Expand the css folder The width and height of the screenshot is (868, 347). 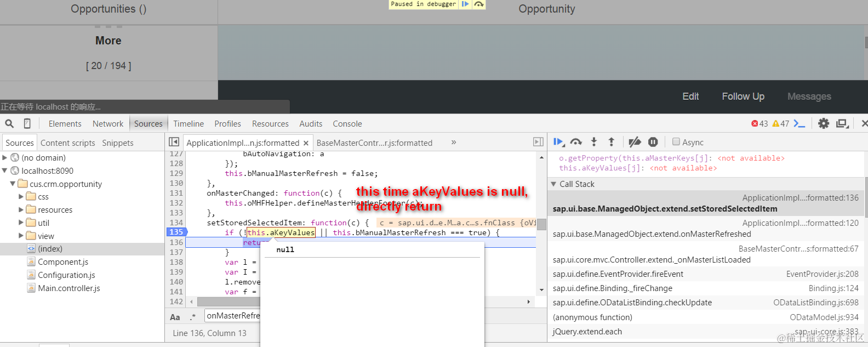(x=21, y=196)
